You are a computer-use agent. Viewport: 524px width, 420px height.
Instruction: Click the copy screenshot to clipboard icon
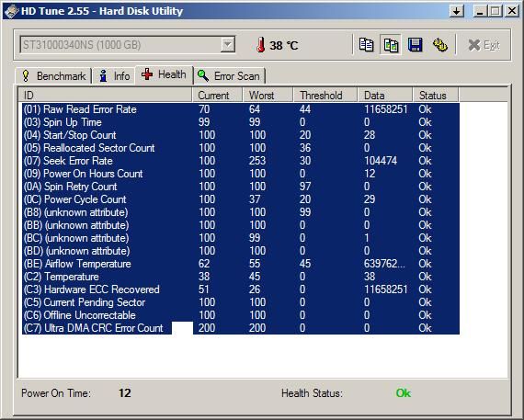point(391,45)
